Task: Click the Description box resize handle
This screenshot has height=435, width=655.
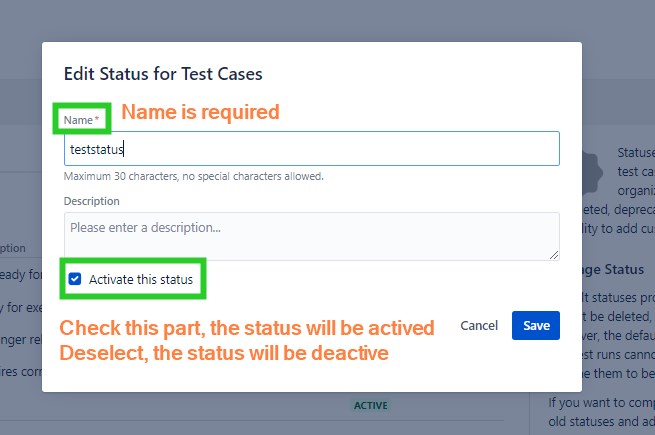Action: click(x=555, y=256)
